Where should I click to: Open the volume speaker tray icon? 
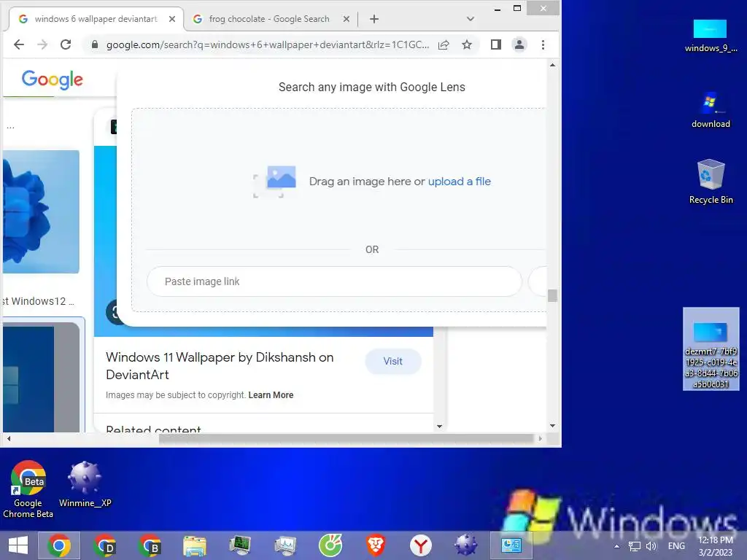coord(651,546)
